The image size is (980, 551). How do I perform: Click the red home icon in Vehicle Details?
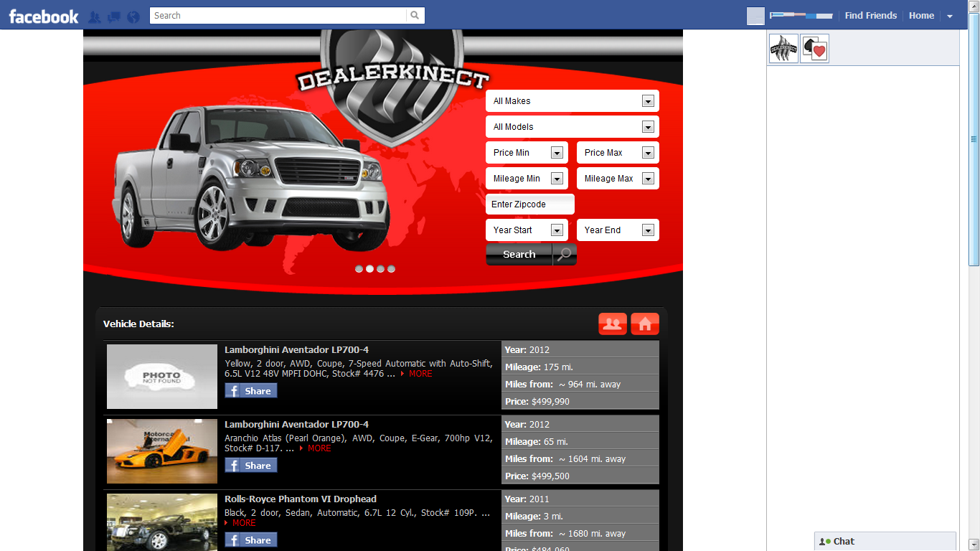click(645, 324)
